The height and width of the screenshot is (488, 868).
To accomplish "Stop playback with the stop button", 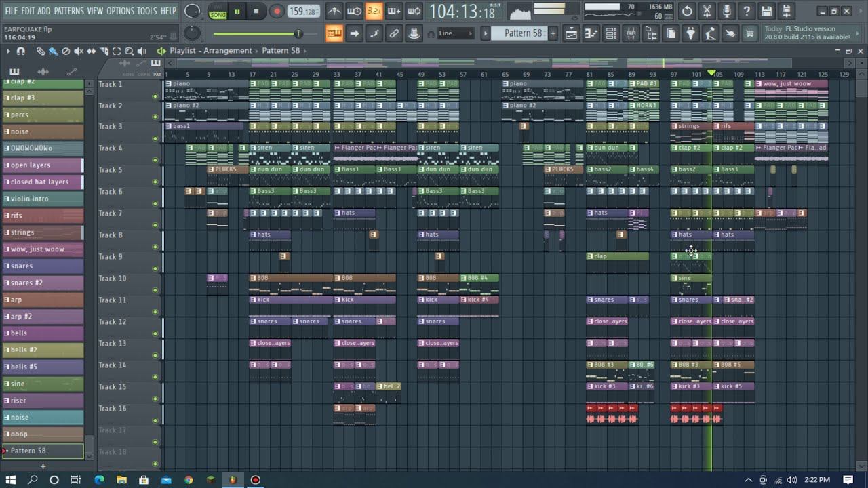I will point(256,11).
